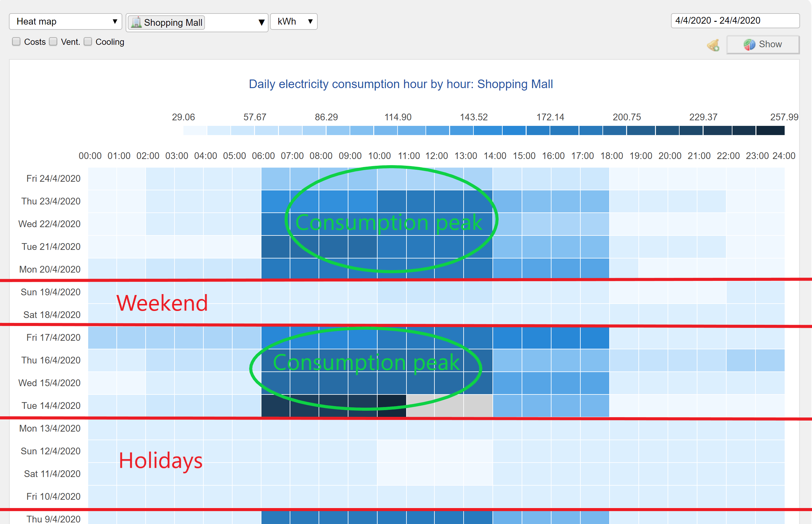Open the Heat map chart type dropdown
The width and height of the screenshot is (812, 524).
[65, 21]
